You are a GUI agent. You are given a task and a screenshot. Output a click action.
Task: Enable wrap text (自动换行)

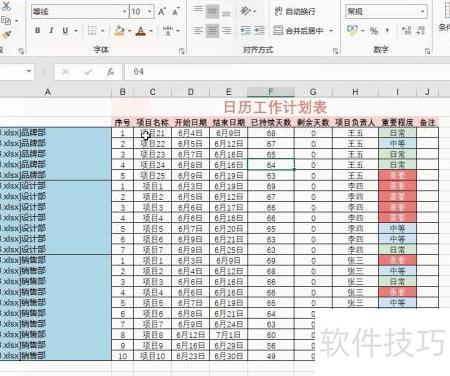coord(295,12)
